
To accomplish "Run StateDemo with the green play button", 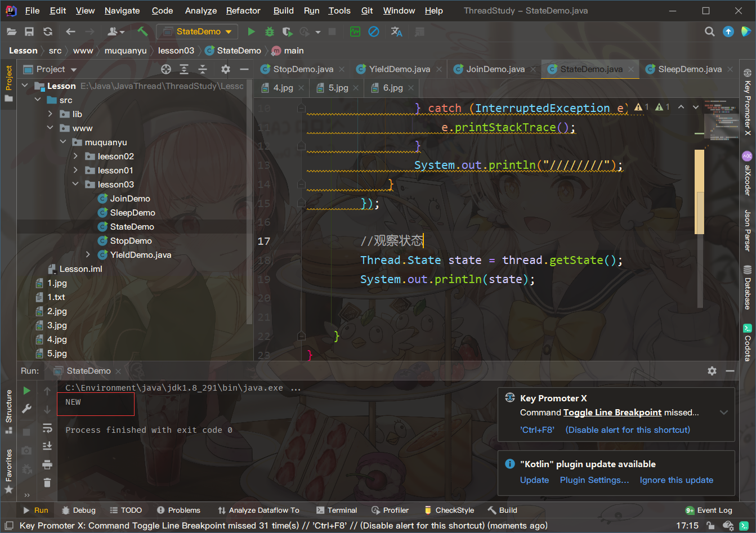I will click(252, 32).
